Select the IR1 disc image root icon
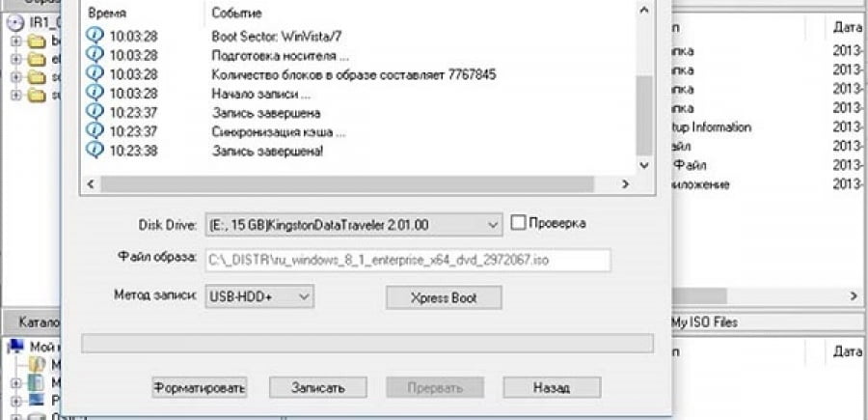 (x=17, y=23)
